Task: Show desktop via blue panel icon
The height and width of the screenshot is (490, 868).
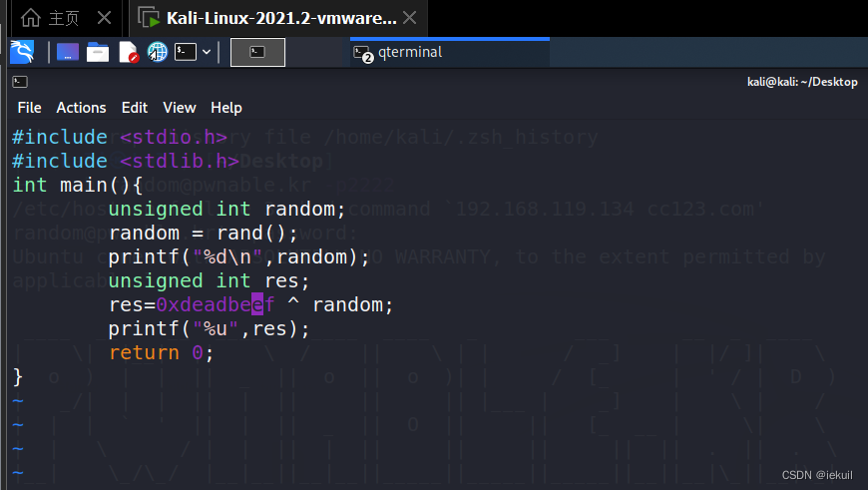Action: (68, 52)
